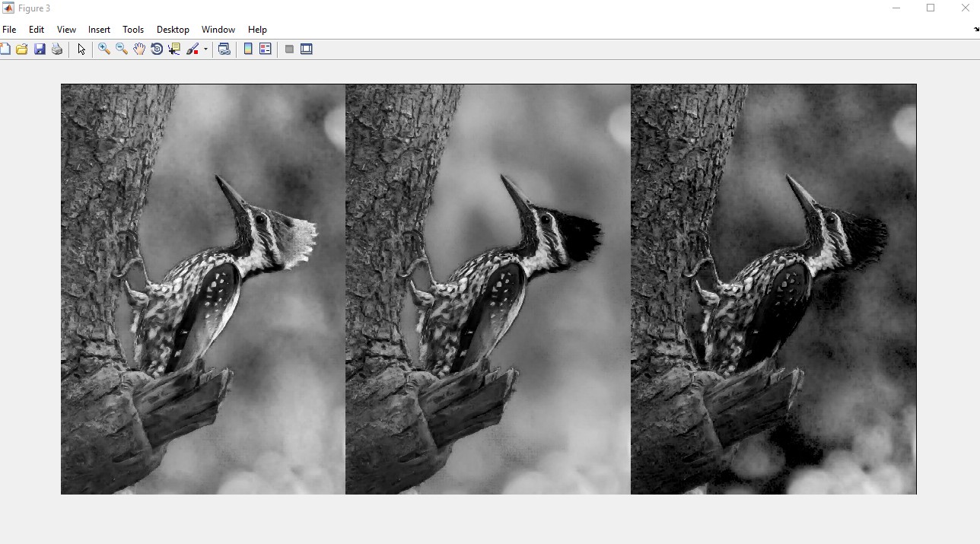Enable Rotate 3D mode
This screenshot has height=544, width=980.
coord(157,49)
